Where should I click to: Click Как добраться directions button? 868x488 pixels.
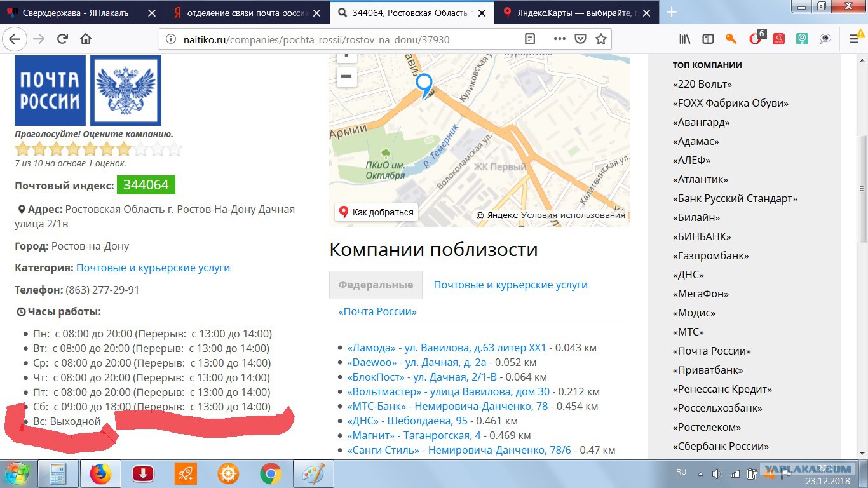point(376,212)
